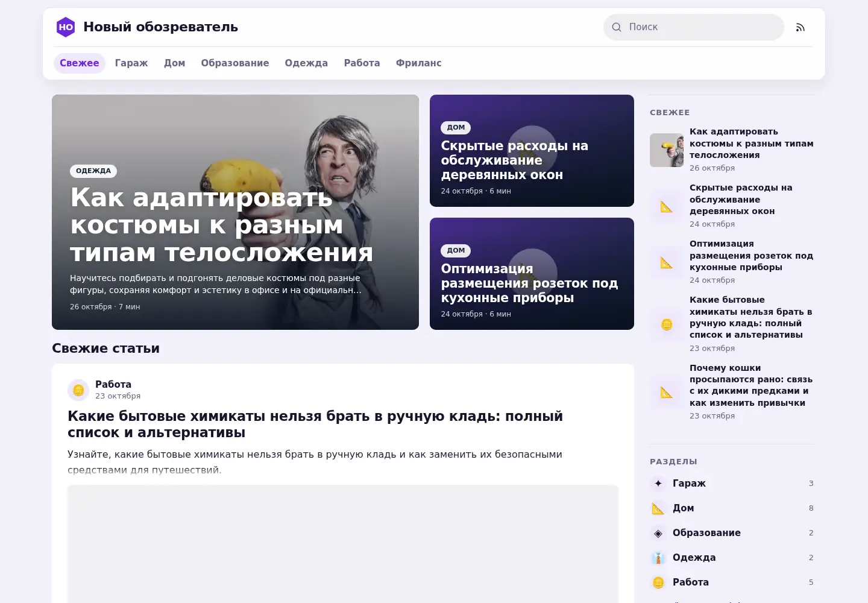Viewport: 868px width, 603px height.
Task: Open article Какие бытовые химикаты headline in feed
Action: coord(315,425)
